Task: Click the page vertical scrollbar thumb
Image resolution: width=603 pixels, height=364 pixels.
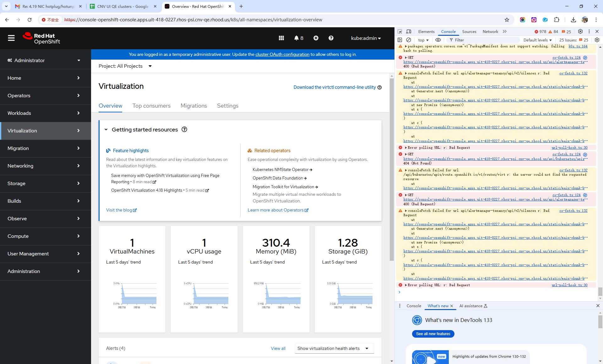Action: (x=391, y=169)
